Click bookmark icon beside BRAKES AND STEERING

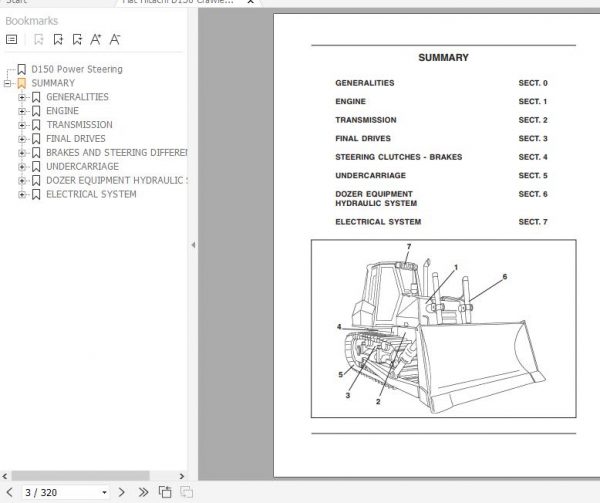[x=36, y=153]
